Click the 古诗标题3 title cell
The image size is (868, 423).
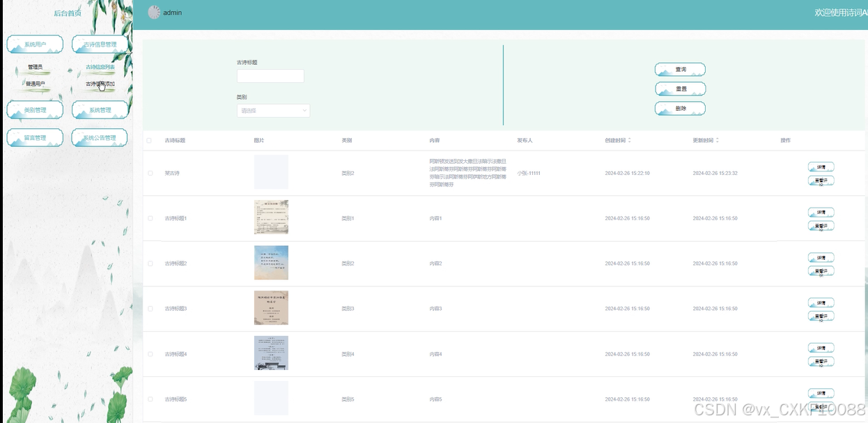[176, 309]
